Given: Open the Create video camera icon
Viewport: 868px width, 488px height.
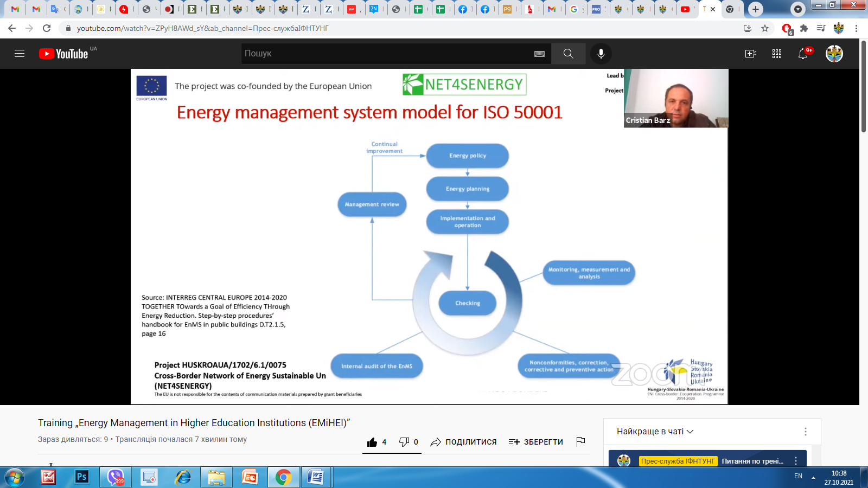Looking at the screenshot, I should (750, 54).
